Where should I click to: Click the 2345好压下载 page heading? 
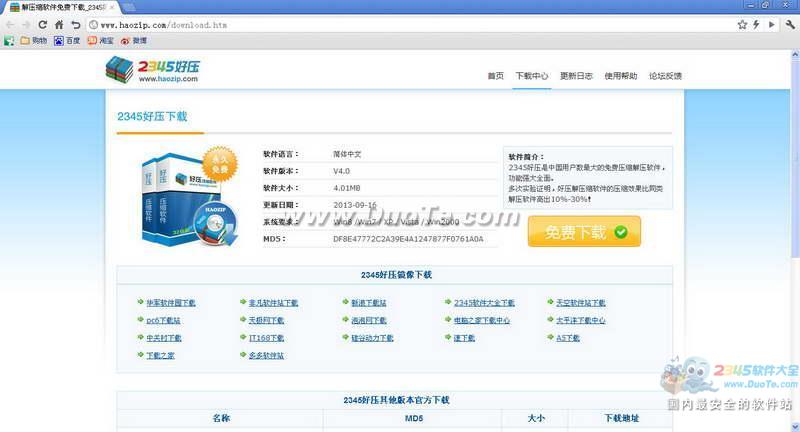(x=152, y=116)
